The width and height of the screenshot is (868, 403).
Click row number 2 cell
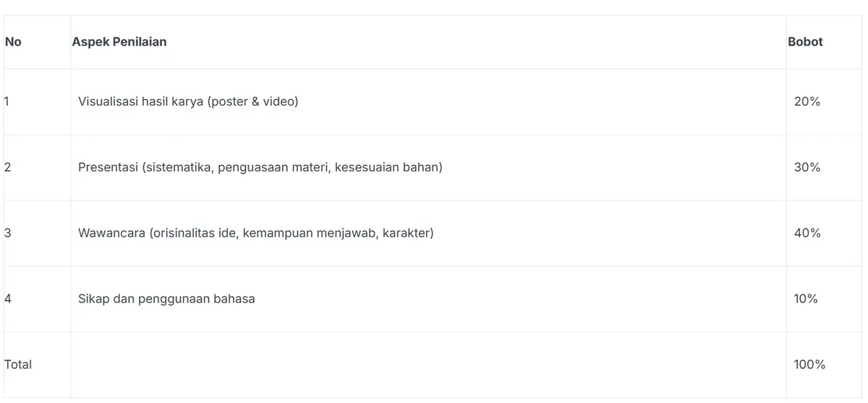(x=7, y=167)
